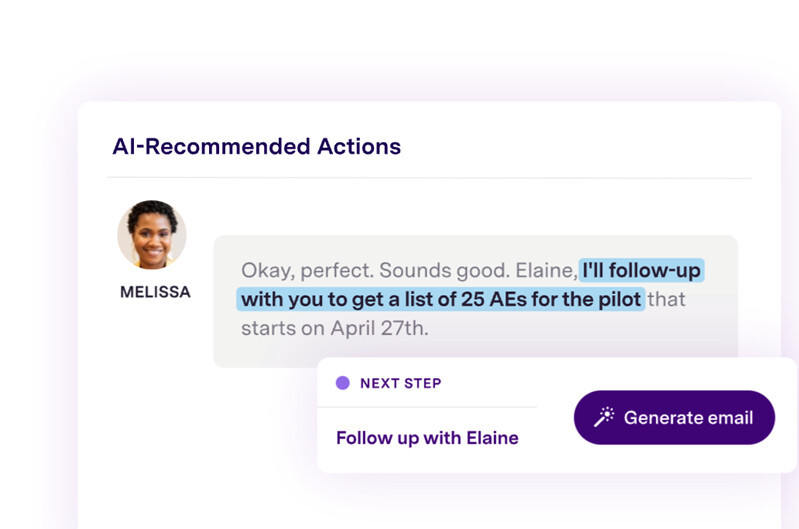
Task: Click the Generate email button
Action: point(674,418)
